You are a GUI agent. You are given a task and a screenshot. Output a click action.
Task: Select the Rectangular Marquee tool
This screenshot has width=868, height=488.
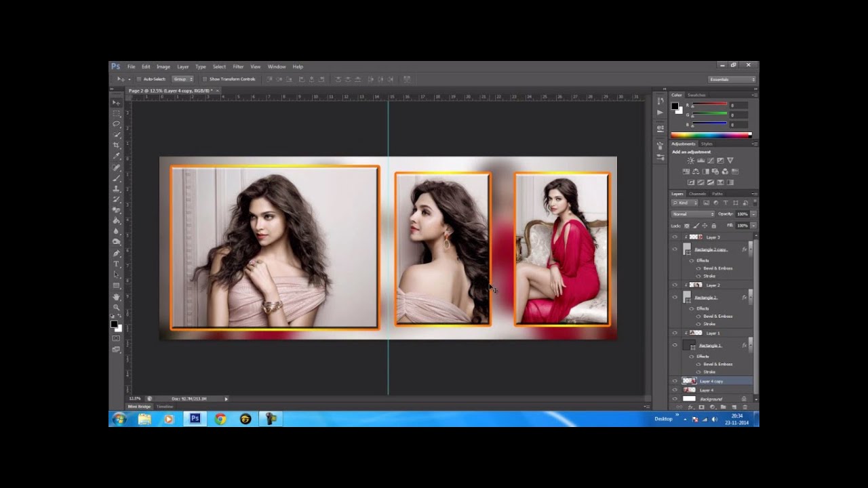click(116, 113)
